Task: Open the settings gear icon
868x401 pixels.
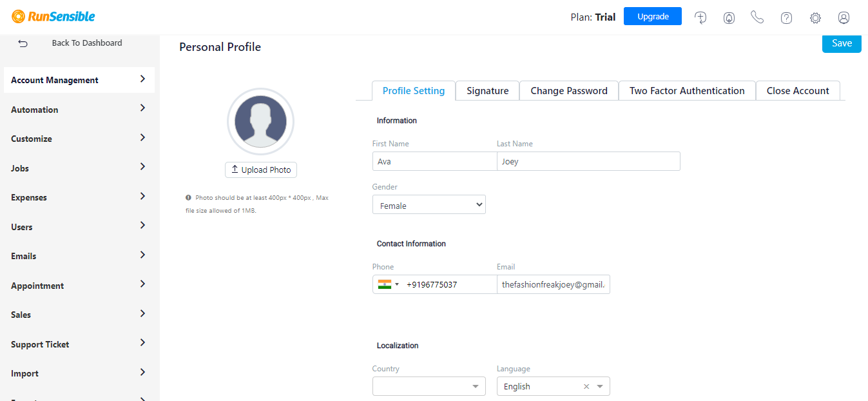Action: point(815,17)
